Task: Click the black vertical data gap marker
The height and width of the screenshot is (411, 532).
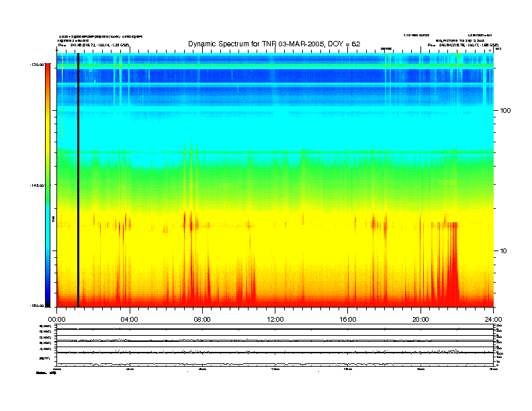Action: click(x=78, y=180)
